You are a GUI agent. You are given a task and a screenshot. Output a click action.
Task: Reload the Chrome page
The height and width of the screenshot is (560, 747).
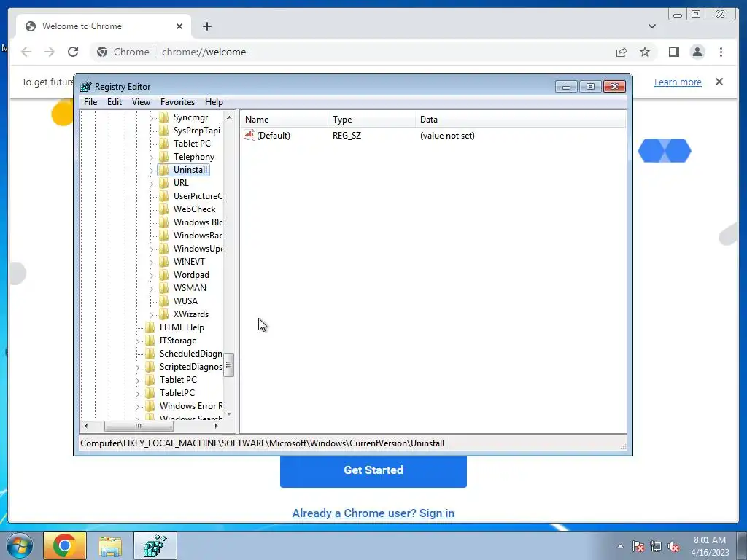[x=73, y=52]
